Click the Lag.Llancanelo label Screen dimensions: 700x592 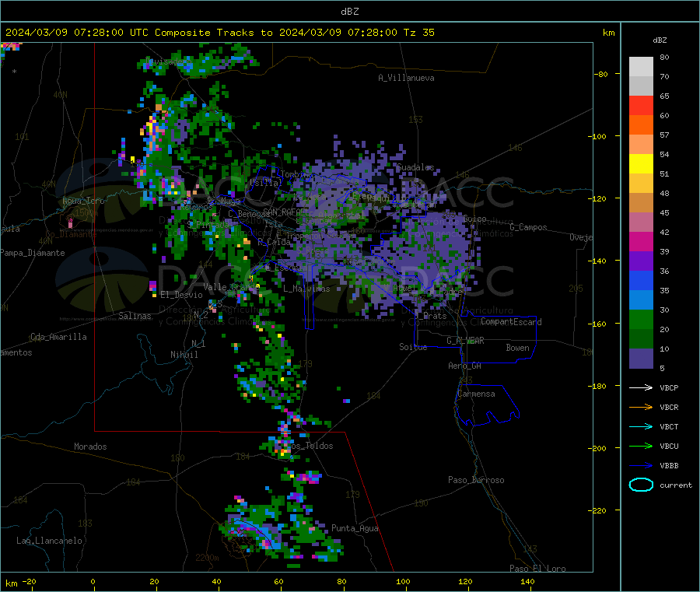tap(49, 541)
